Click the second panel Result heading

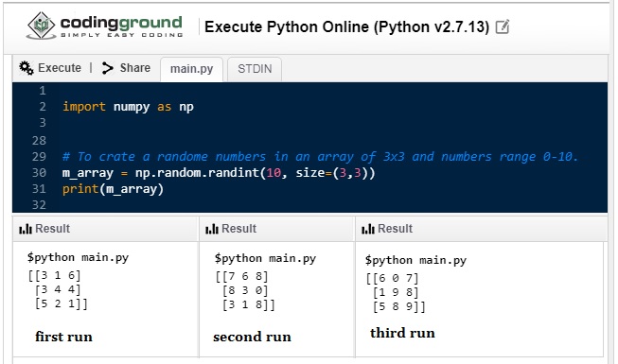click(238, 229)
